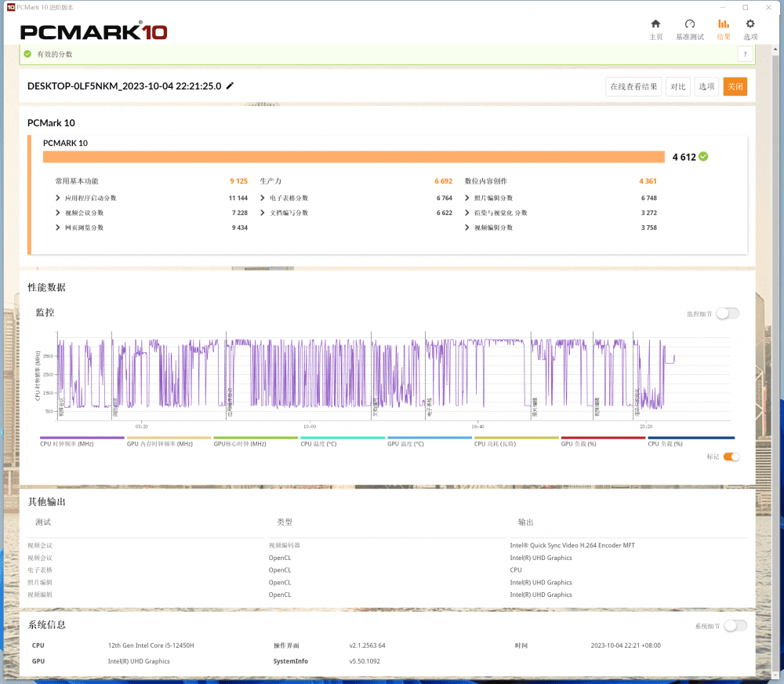
Task: Toggle system details switch on
Action: pos(735,626)
